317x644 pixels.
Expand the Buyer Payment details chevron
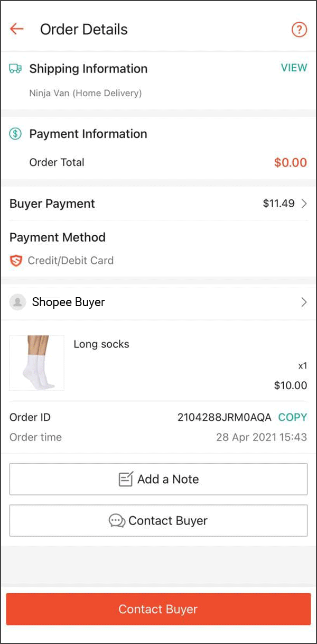pyautogui.click(x=305, y=204)
